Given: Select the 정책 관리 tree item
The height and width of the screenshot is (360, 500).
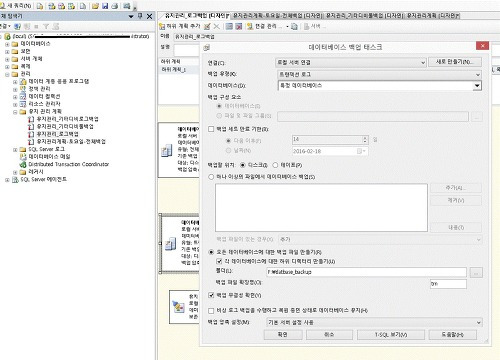Looking at the screenshot, I should (x=39, y=89).
